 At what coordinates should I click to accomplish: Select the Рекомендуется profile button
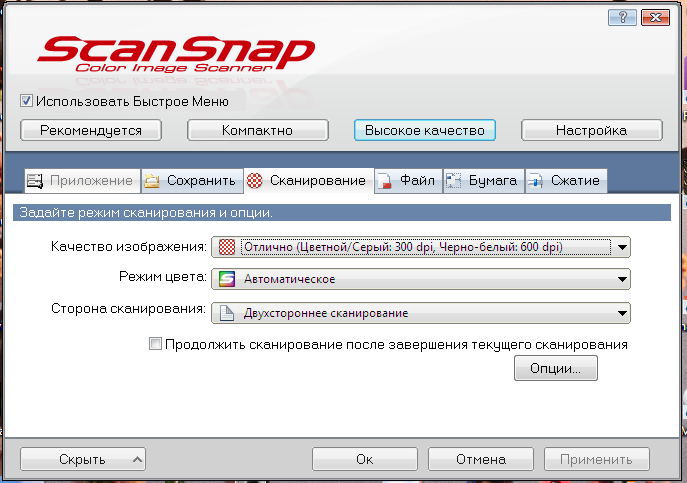[91, 130]
